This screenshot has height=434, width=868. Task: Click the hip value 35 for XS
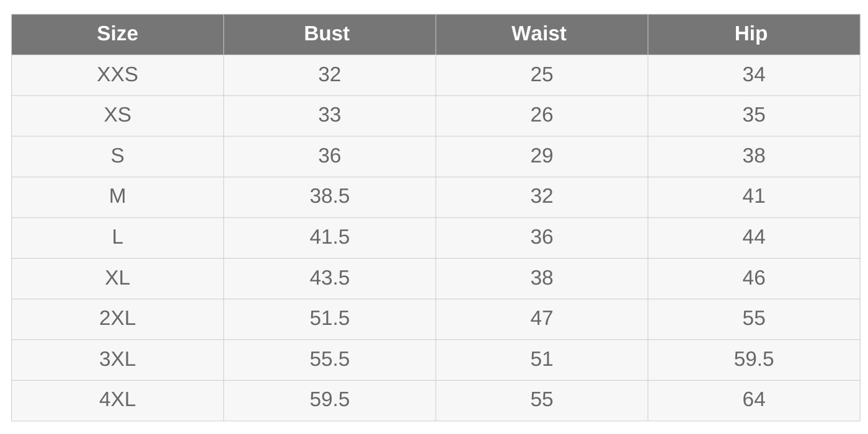[753, 115]
